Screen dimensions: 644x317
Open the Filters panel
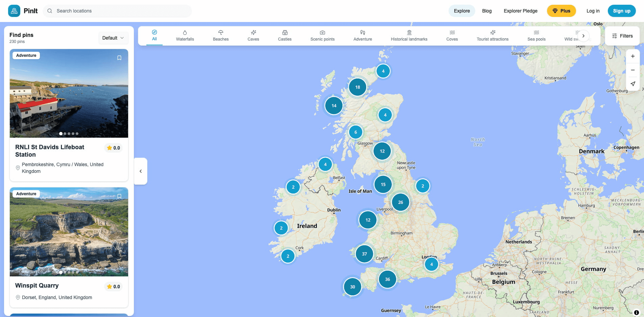click(x=622, y=36)
